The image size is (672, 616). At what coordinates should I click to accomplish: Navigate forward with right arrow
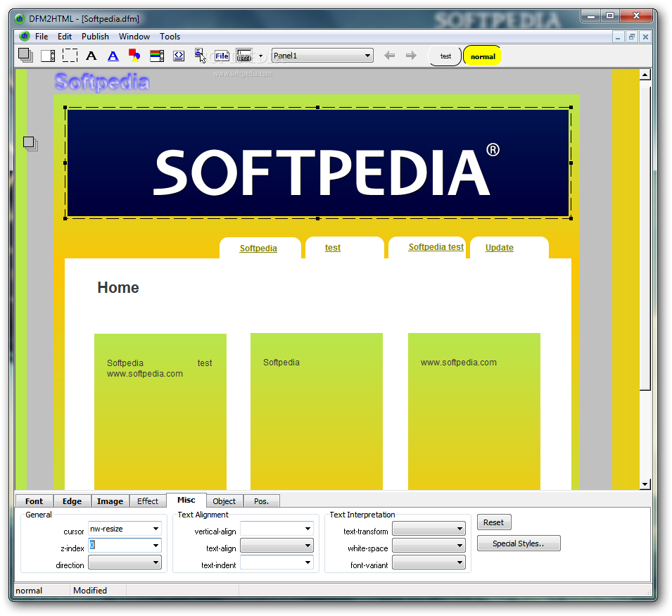(411, 56)
